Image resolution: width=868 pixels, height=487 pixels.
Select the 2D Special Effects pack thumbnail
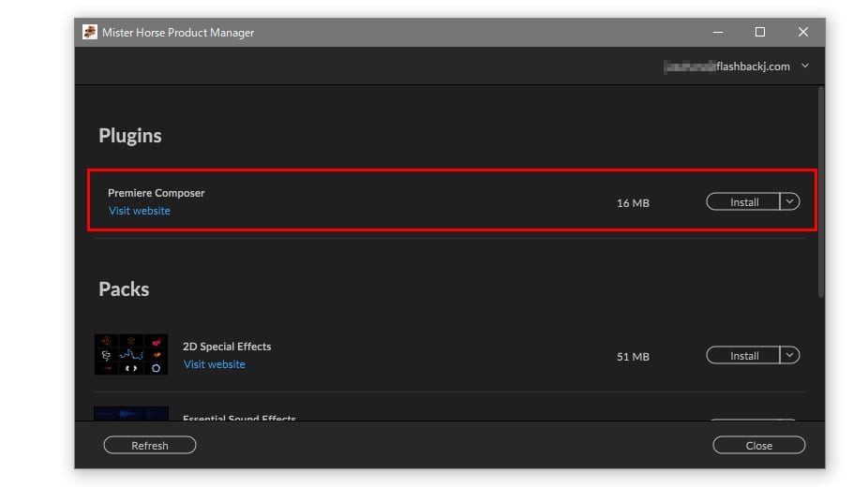[131, 355]
